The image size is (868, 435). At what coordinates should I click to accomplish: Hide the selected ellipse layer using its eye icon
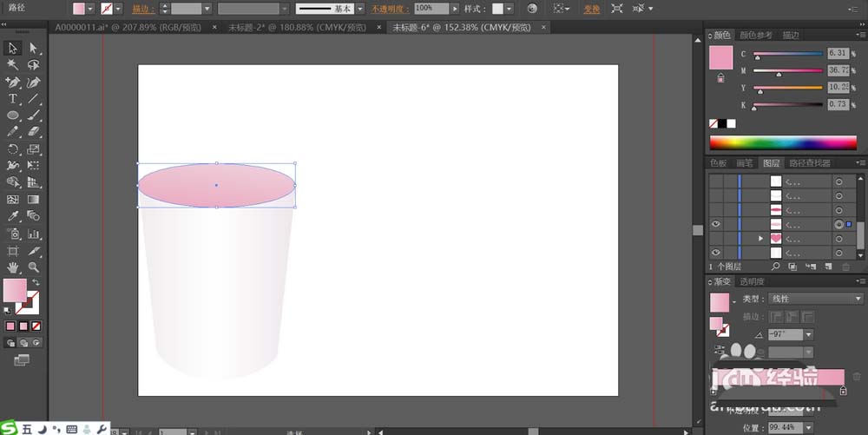pos(716,224)
